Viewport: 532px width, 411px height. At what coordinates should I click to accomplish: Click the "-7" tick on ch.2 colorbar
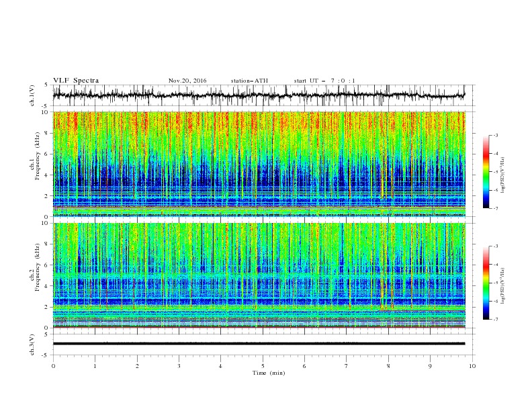pos(496,320)
